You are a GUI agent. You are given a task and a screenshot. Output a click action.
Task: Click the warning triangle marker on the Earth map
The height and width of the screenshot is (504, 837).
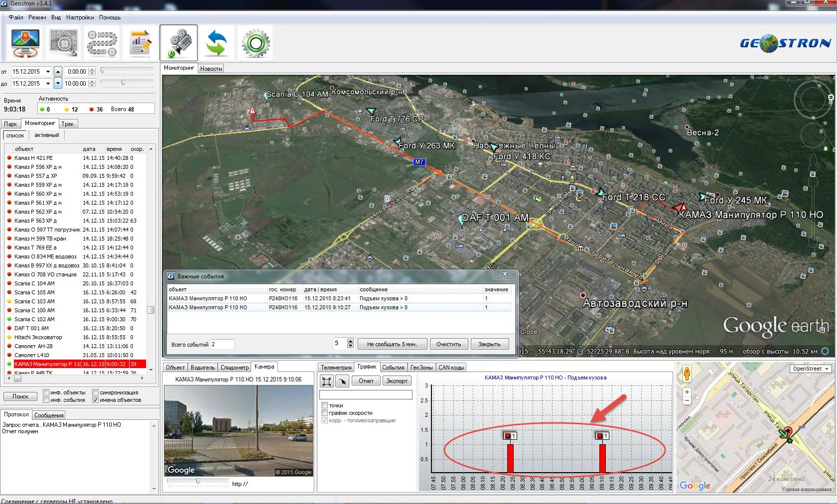coord(252,111)
